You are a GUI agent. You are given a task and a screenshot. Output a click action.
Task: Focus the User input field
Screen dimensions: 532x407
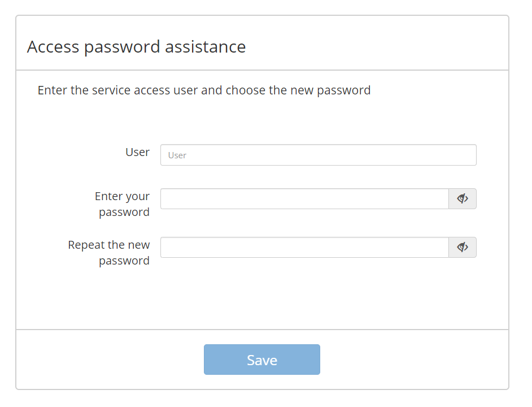point(319,155)
